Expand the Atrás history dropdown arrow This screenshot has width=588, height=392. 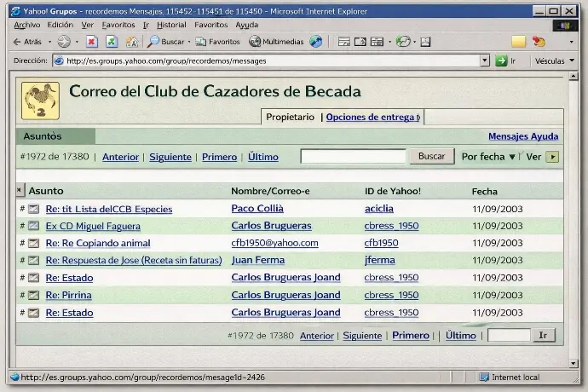(49, 42)
